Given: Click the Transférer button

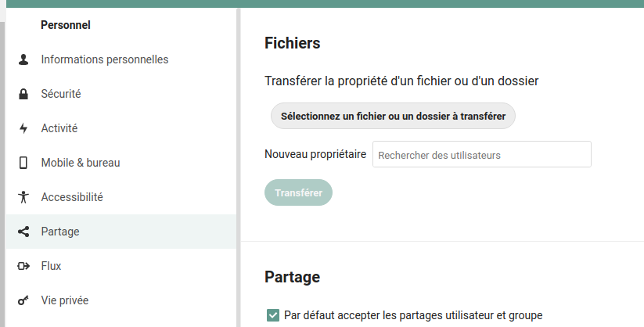Looking at the screenshot, I should tap(299, 192).
